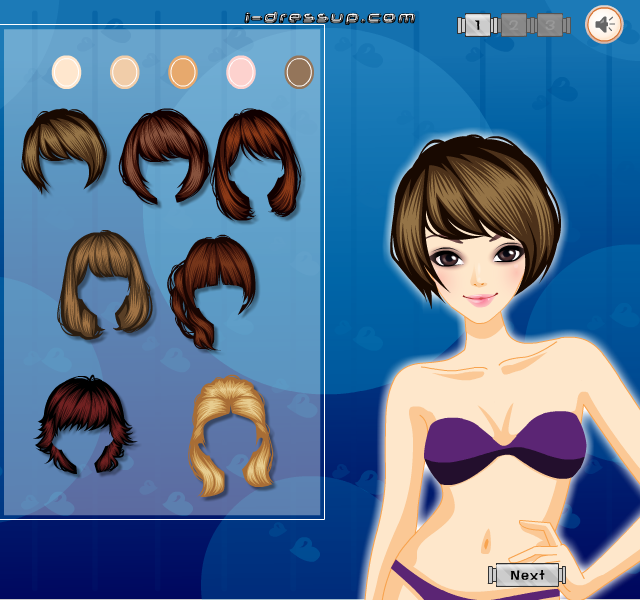Apply the auburn shoulder-length layered hairstyle
The image size is (640, 600).
[x=256, y=164]
